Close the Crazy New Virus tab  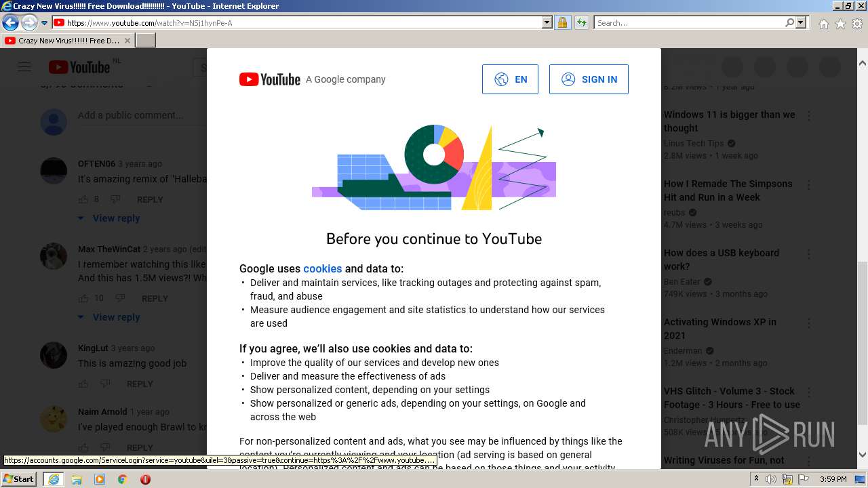click(127, 41)
